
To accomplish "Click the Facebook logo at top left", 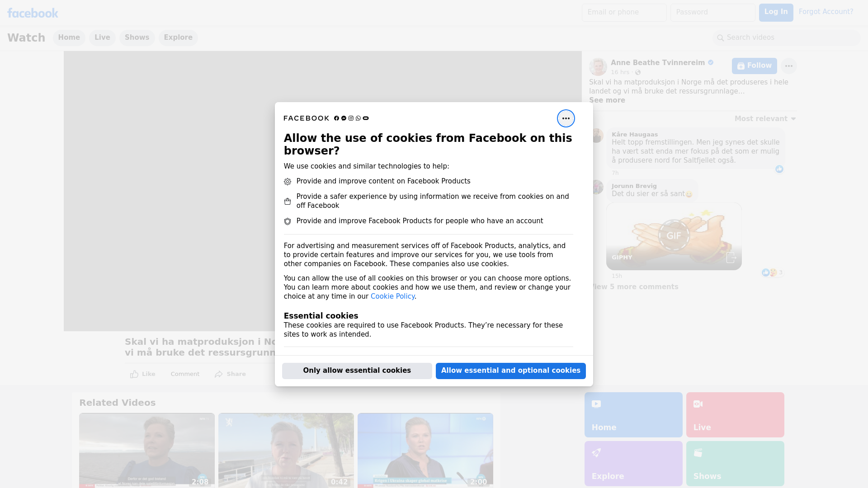I will click(x=33, y=13).
